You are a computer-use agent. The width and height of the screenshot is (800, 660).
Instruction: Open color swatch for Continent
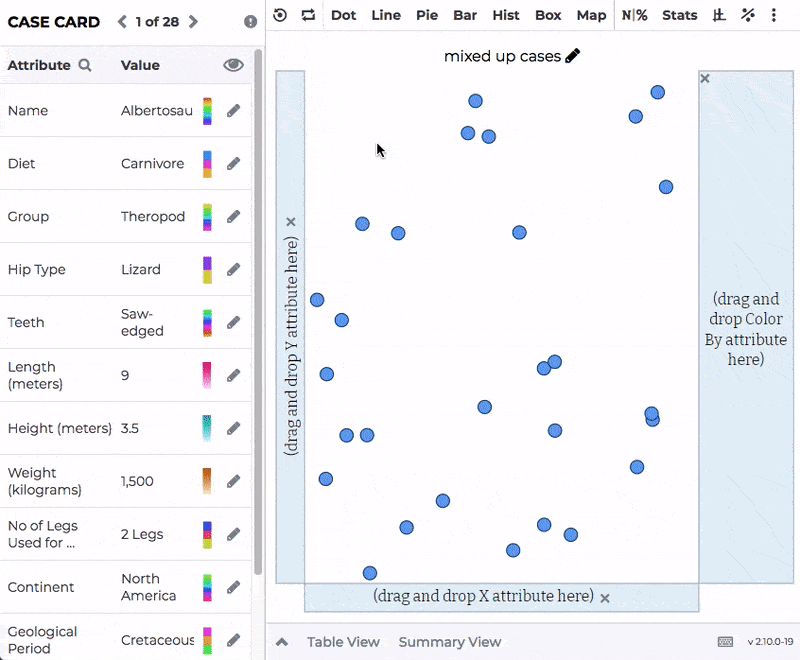pyautogui.click(x=207, y=588)
